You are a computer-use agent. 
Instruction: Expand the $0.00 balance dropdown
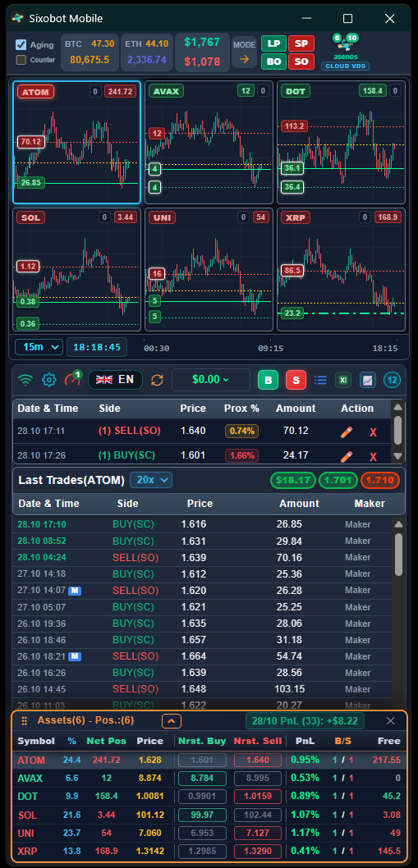pos(211,380)
